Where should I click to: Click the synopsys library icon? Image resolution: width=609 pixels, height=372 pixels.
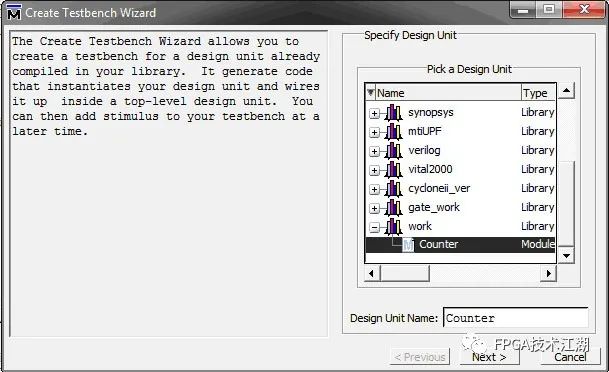point(393,113)
